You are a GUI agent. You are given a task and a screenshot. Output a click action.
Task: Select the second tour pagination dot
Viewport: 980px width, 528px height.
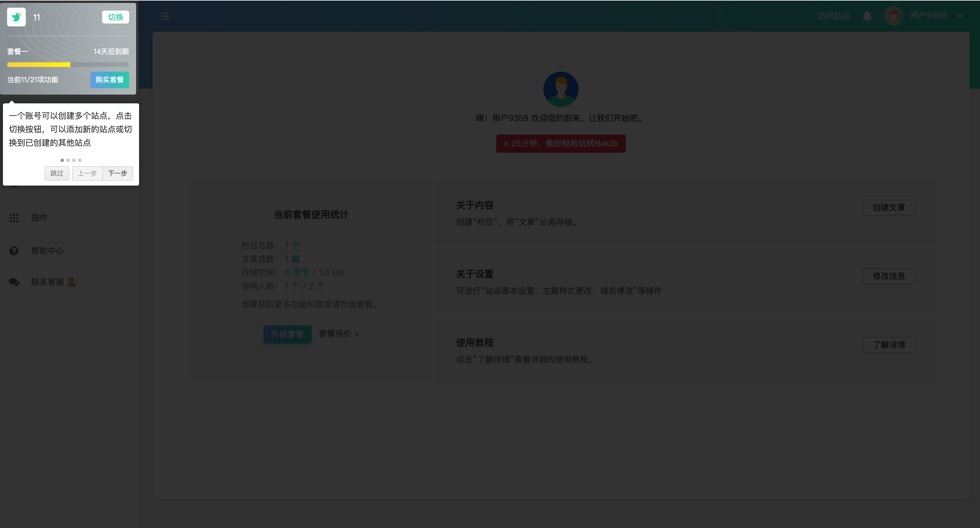coord(68,160)
